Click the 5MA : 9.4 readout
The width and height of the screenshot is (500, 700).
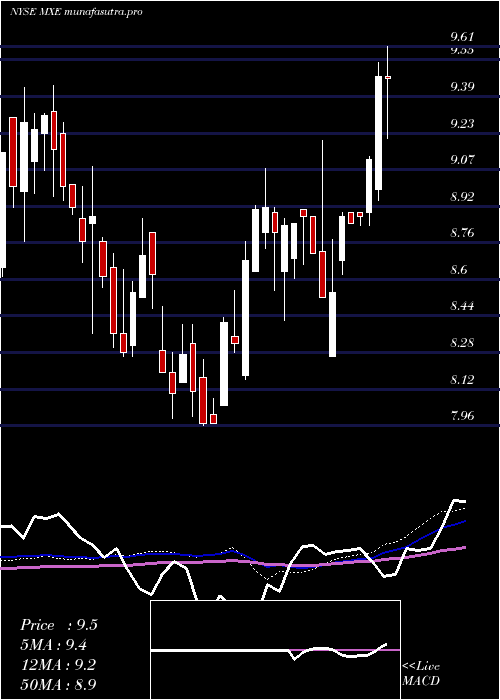pos(54,645)
